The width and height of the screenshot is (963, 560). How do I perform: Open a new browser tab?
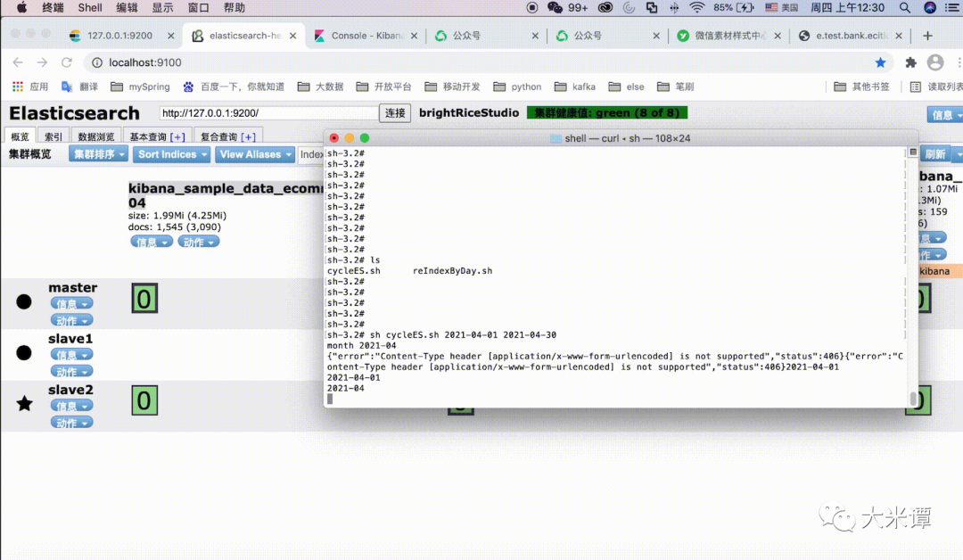[x=927, y=36]
